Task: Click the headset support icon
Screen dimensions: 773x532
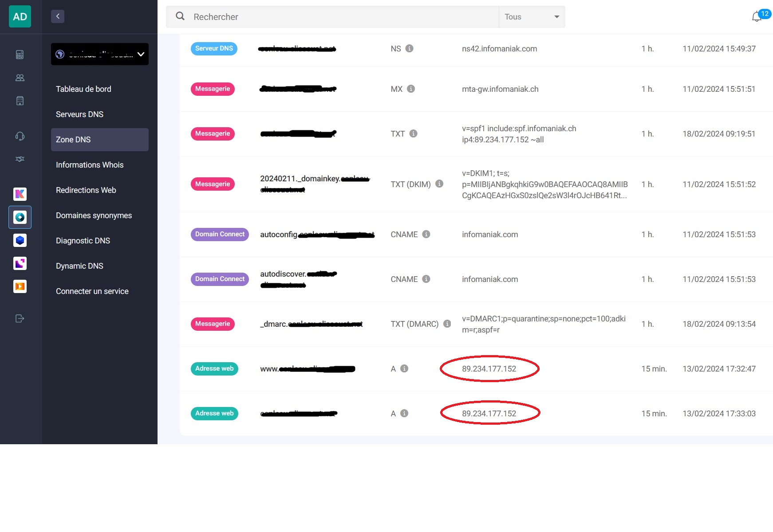Action: (20, 136)
